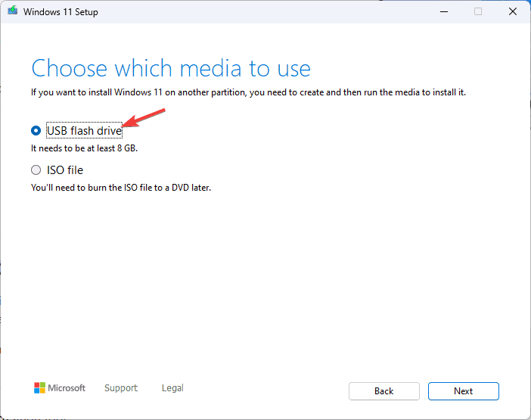Click the USB flash drive label text
531x420 pixels.
coord(84,131)
